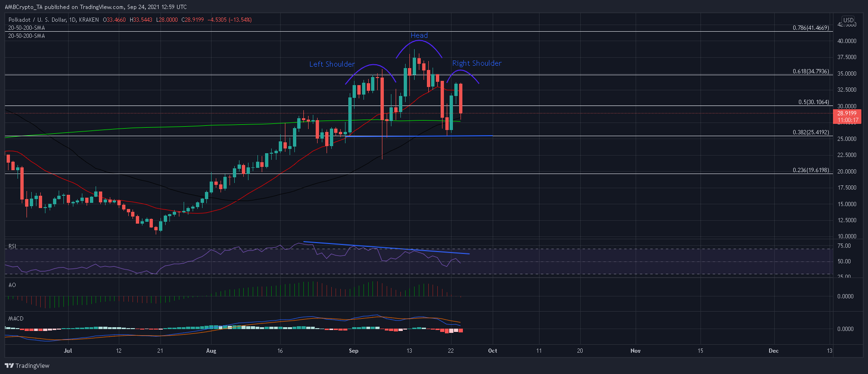The image size is (868, 374).
Task: Click the first 20-50-200-SMA indicator legend
Action: pyautogui.click(x=27, y=28)
